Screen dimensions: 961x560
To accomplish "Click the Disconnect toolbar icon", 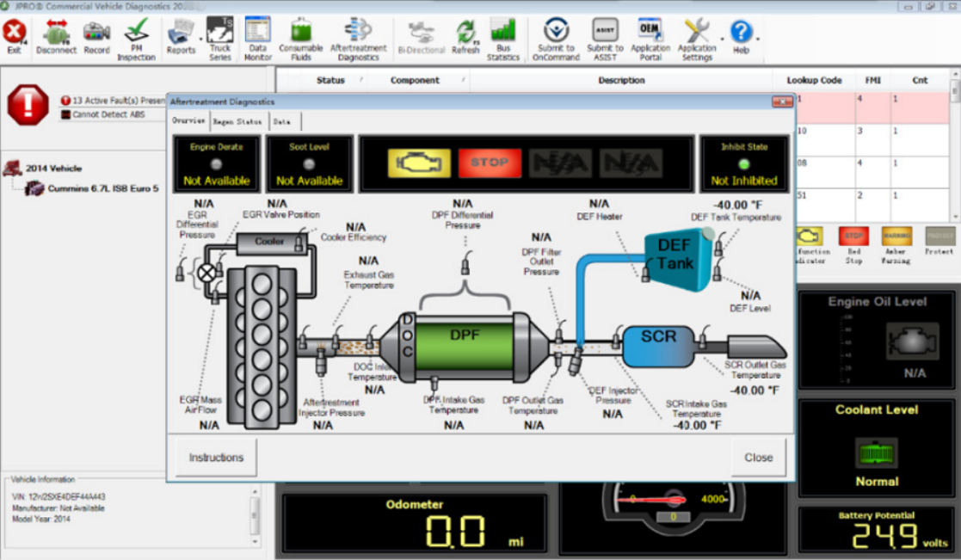I will tap(56, 37).
